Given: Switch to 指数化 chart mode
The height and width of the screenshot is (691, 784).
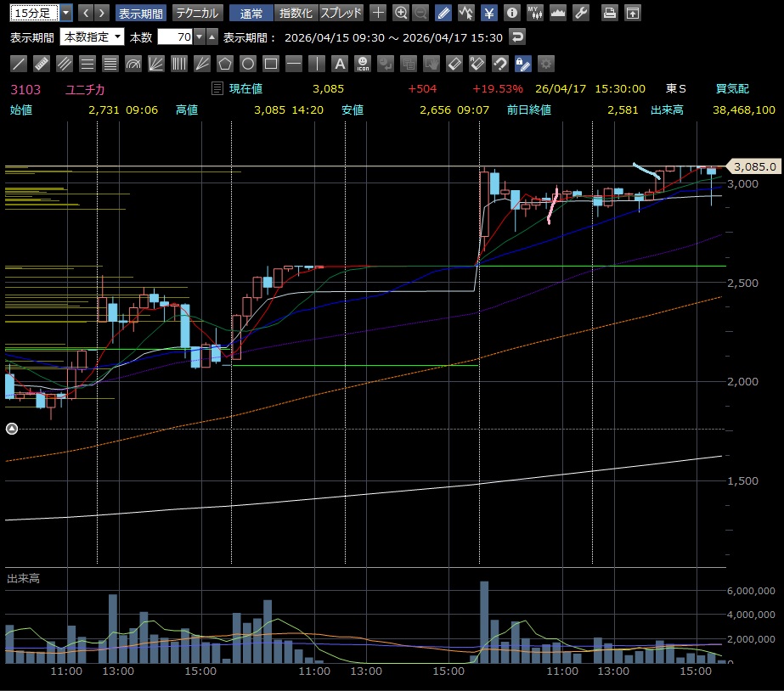Looking at the screenshot, I should click(296, 13).
